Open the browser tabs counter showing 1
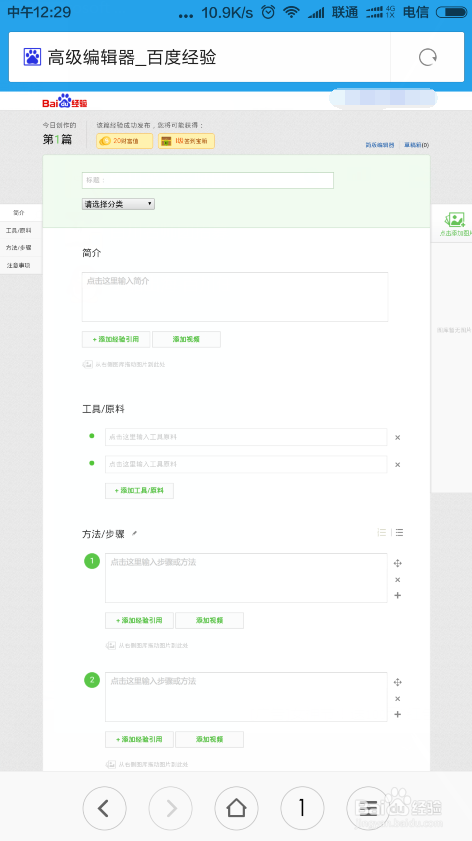Viewport: 472px width, 841px height. point(303,808)
